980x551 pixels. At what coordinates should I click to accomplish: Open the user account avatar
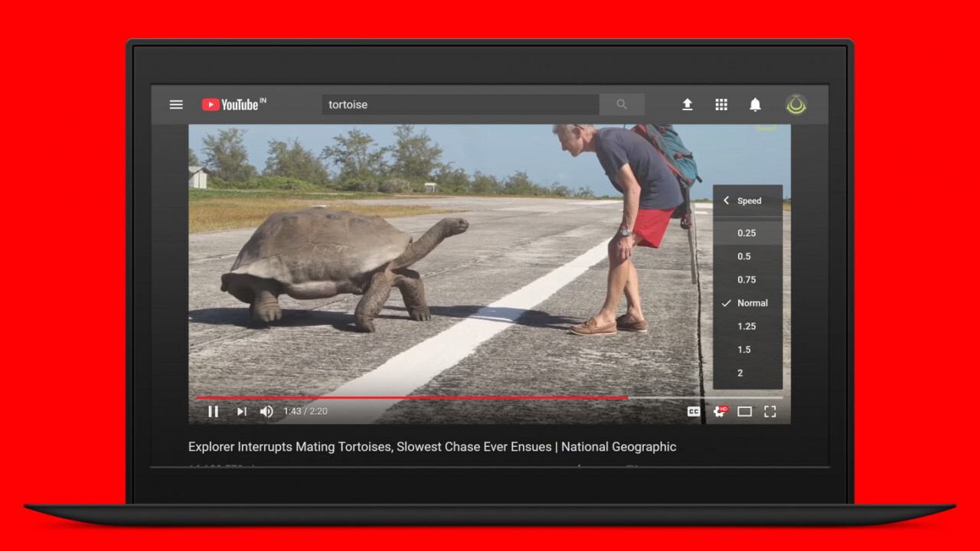795,105
